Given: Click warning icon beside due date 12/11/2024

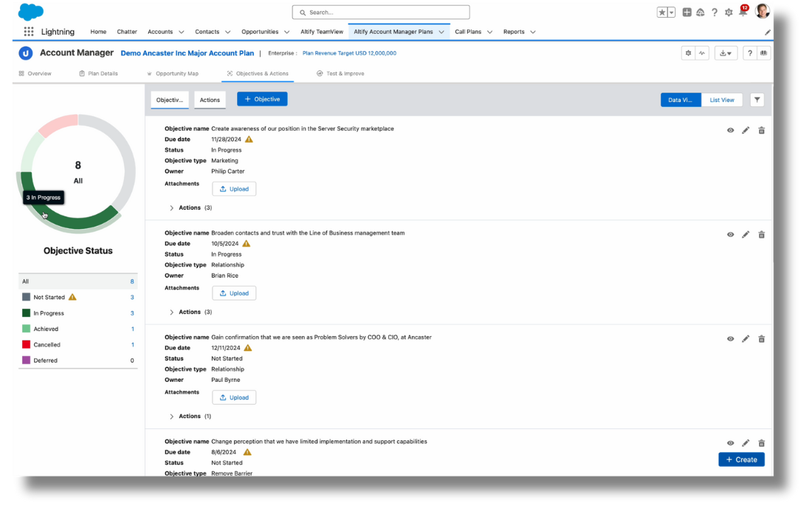Looking at the screenshot, I should (x=248, y=348).
